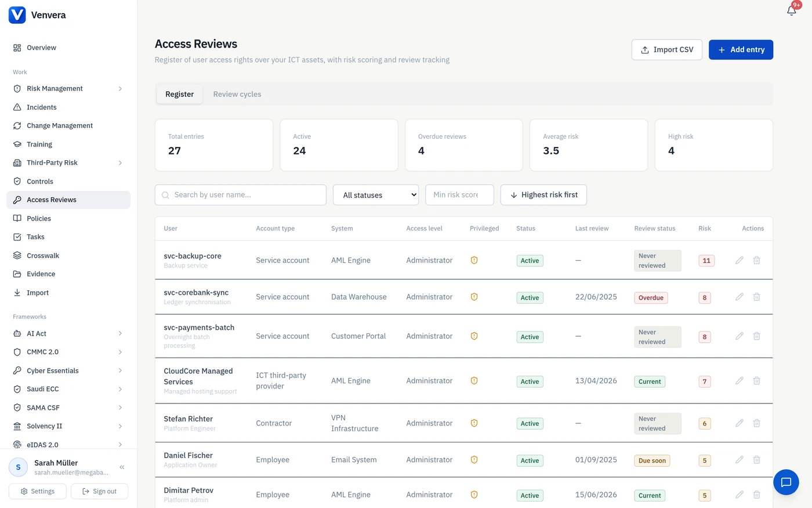Switch to the Register tab
The image size is (812, 508).
(180, 94)
